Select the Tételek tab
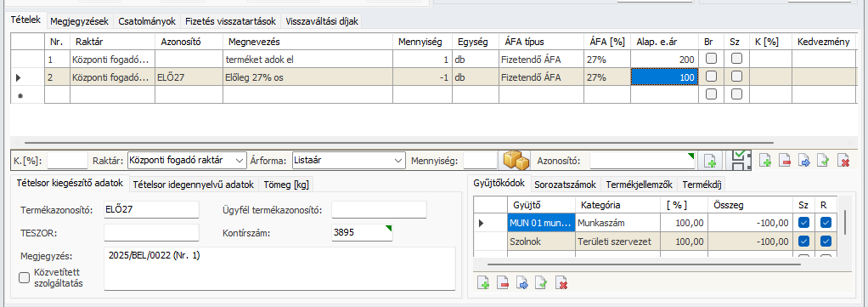 pyautogui.click(x=25, y=20)
